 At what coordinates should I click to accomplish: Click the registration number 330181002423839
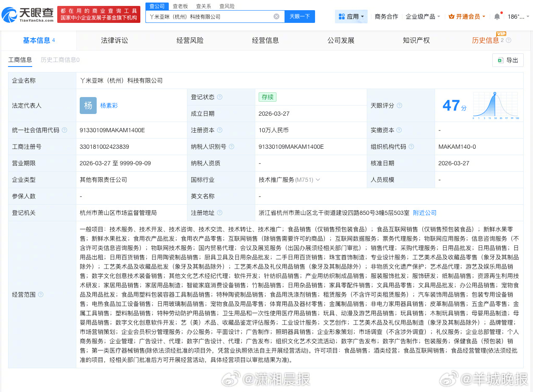(104, 147)
